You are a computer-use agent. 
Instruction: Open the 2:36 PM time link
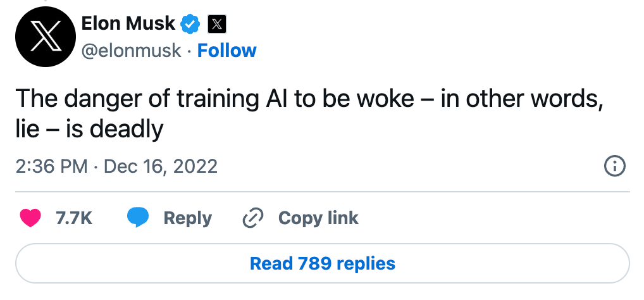click(x=52, y=166)
